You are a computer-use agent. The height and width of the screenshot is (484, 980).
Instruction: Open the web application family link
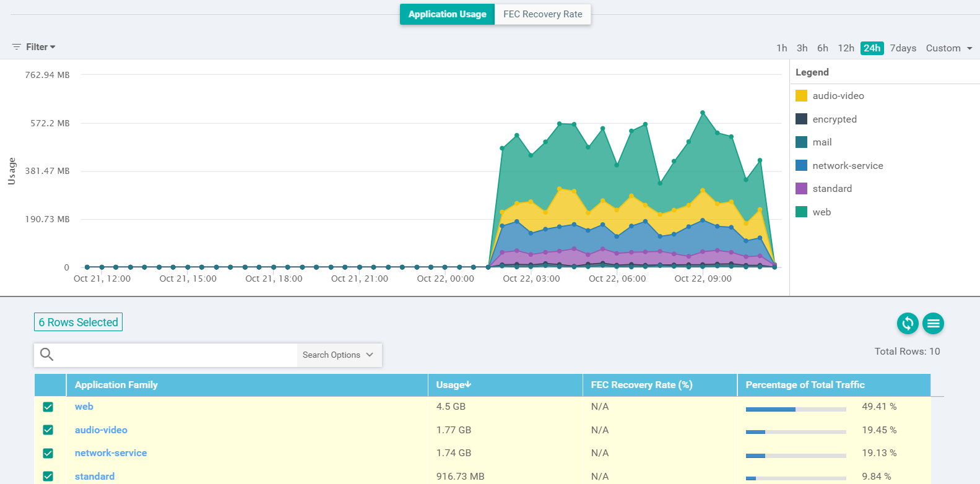(84, 407)
